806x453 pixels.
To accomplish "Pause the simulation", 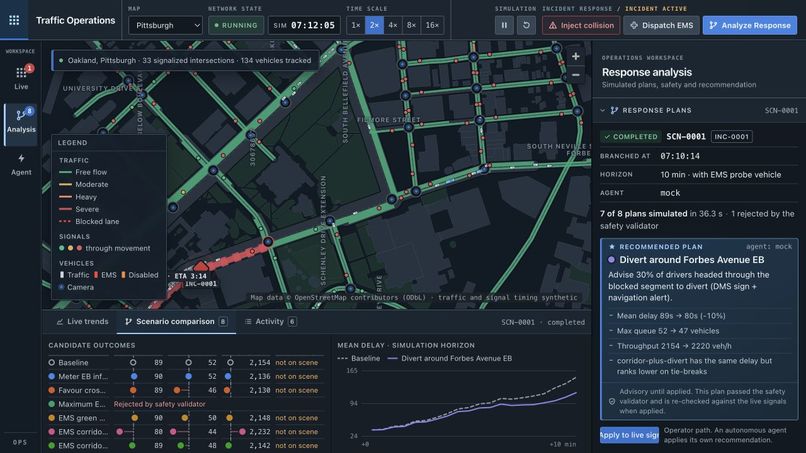I will click(x=504, y=25).
